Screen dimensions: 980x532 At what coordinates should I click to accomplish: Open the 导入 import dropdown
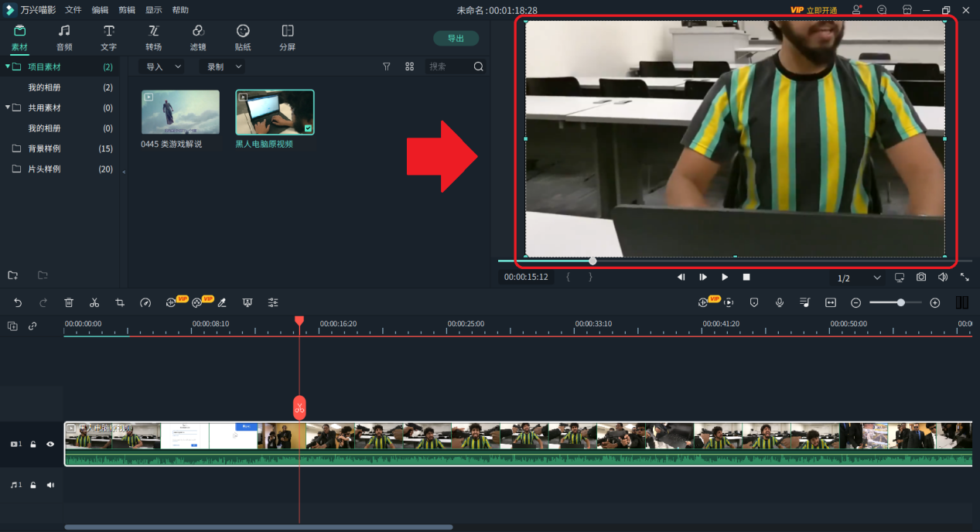pyautogui.click(x=162, y=66)
